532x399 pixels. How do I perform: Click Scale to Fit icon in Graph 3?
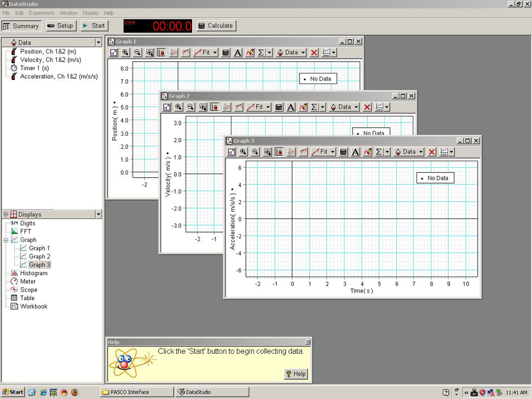pos(231,152)
